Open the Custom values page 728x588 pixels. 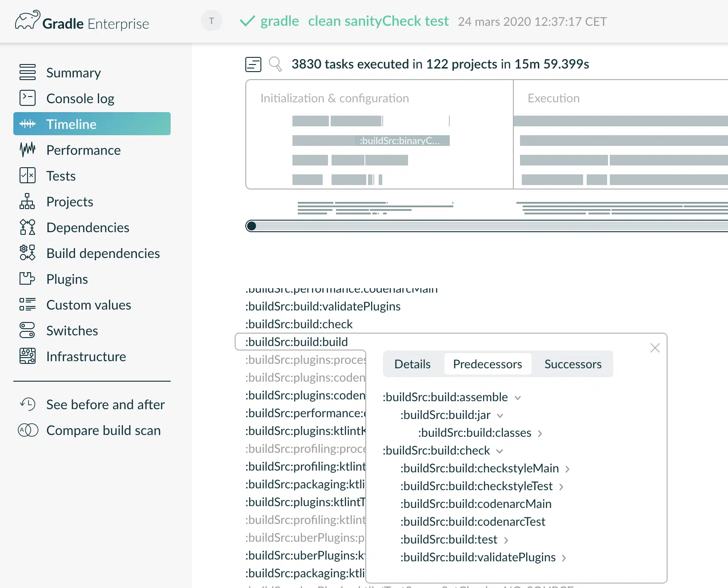89,305
